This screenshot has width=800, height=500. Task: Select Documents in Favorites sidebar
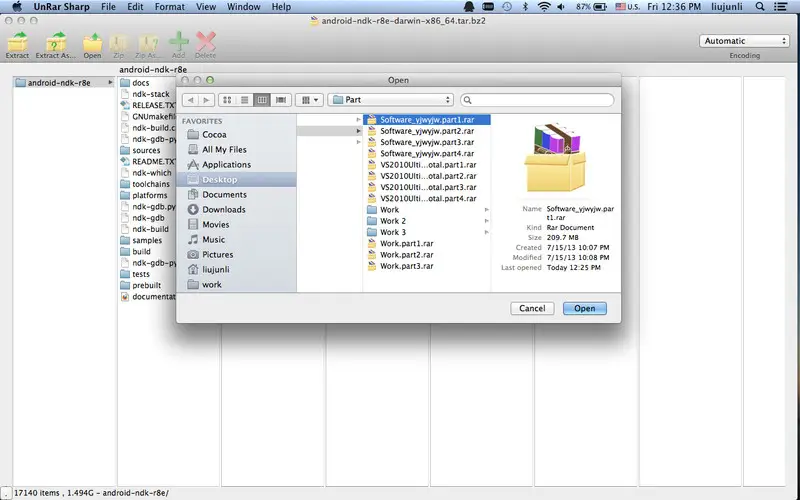(x=224, y=195)
